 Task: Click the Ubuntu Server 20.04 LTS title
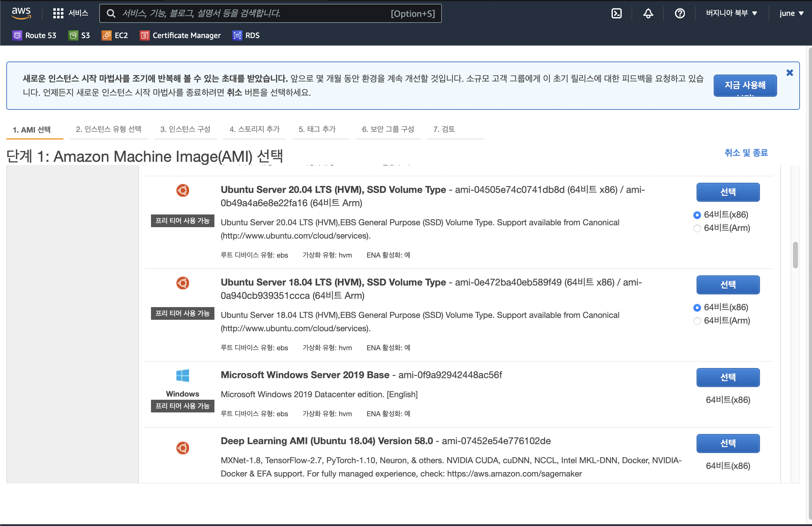point(333,189)
